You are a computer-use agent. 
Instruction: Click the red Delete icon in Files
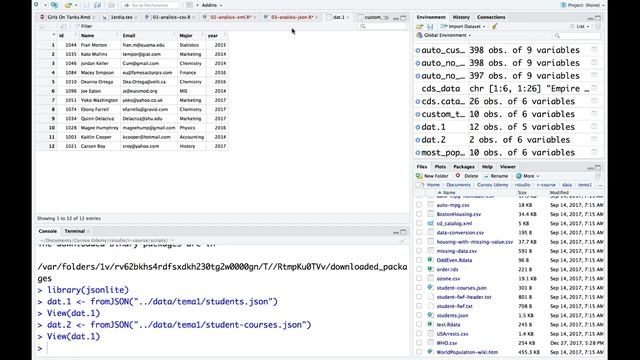click(x=458, y=176)
